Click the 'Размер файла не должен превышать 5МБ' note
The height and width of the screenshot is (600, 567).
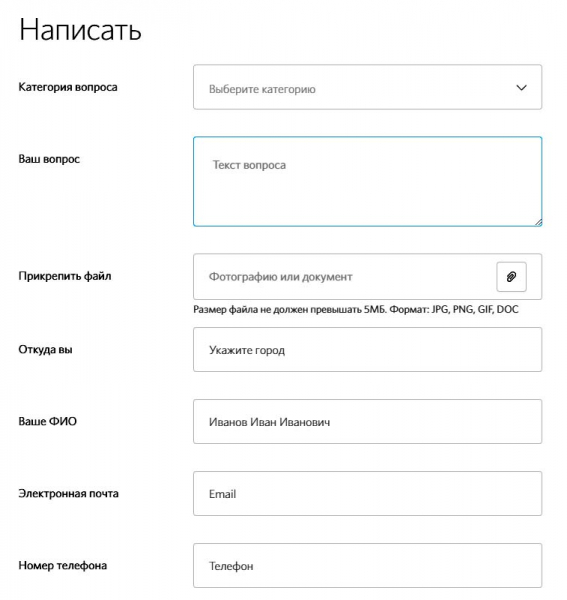point(290,309)
